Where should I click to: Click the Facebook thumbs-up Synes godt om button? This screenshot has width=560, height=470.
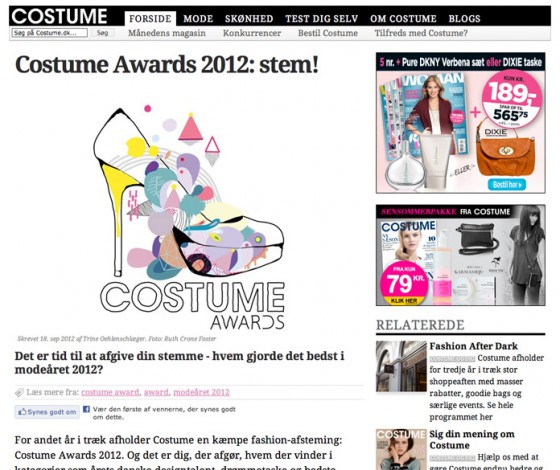tap(47, 412)
